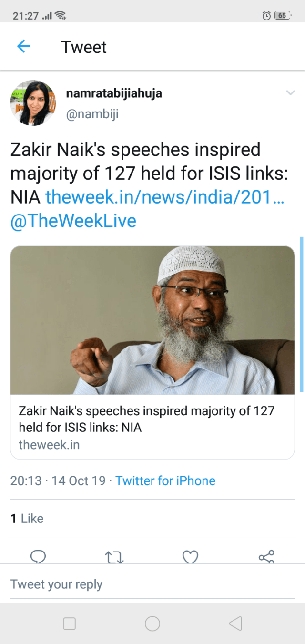Viewport: 305px width, 644px height.
Task: Share the tweet via share icon
Action: 266,557
